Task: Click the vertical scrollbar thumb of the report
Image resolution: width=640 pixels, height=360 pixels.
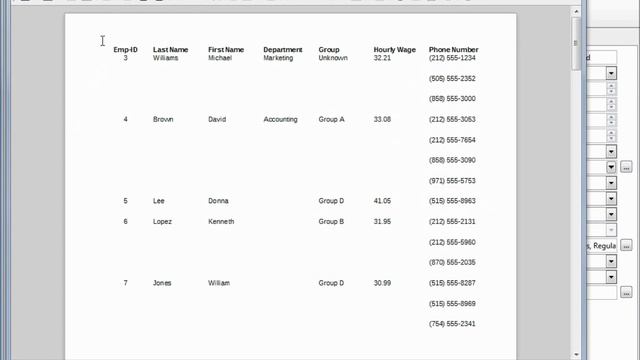Action: (576, 43)
